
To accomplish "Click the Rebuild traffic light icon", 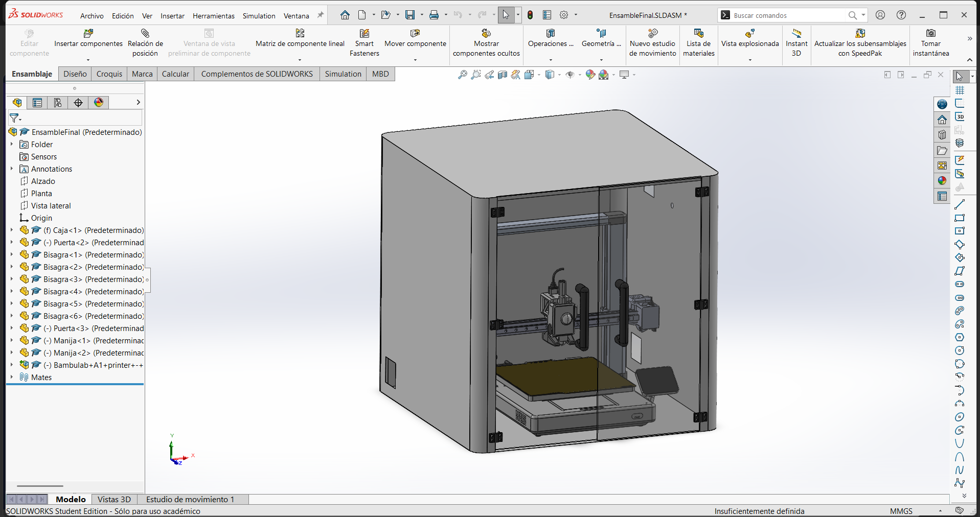I will [x=530, y=15].
